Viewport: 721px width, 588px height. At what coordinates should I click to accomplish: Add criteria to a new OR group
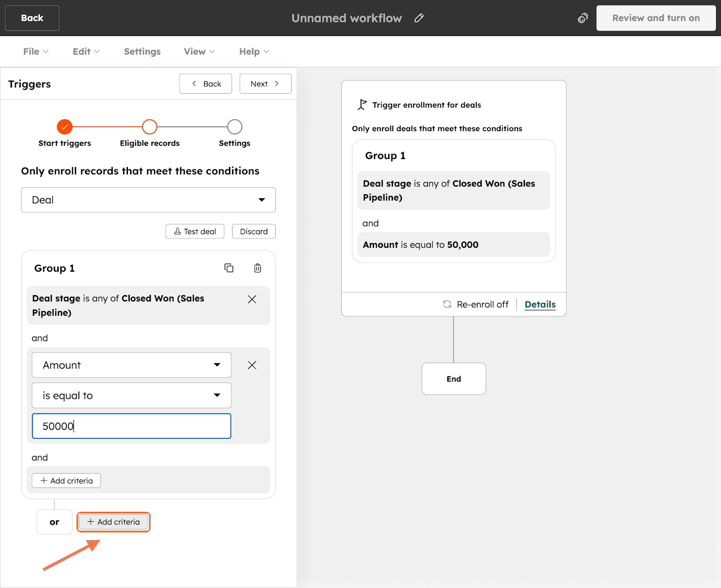[114, 522]
